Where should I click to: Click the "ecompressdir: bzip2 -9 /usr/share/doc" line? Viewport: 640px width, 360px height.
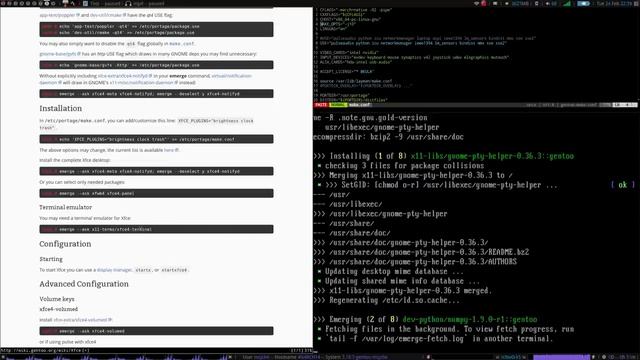389,137
